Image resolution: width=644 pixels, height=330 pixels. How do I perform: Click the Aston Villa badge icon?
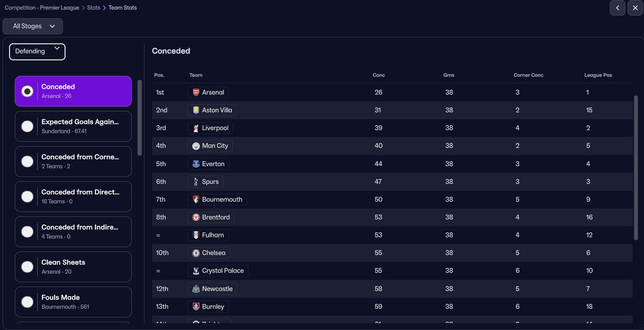[x=196, y=110]
